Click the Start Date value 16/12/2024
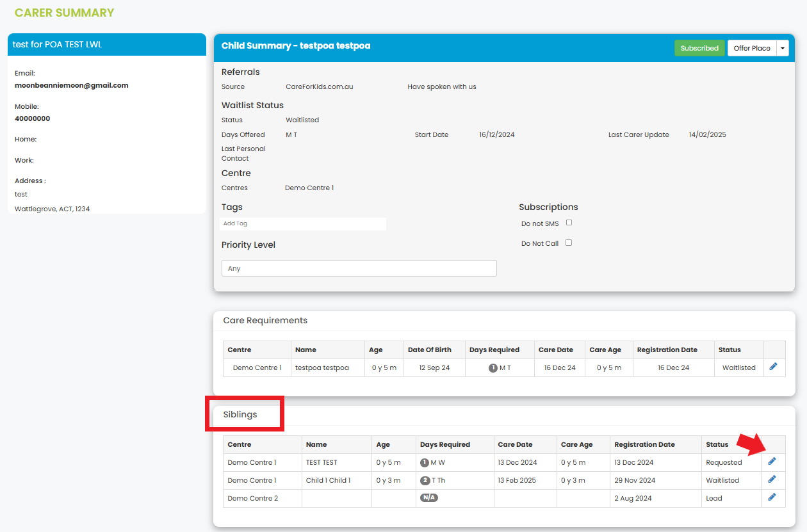This screenshot has width=807, height=532. tap(497, 134)
